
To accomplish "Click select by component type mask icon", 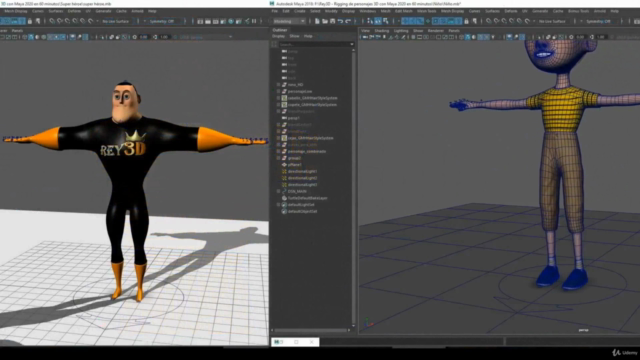I will (386, 21).
